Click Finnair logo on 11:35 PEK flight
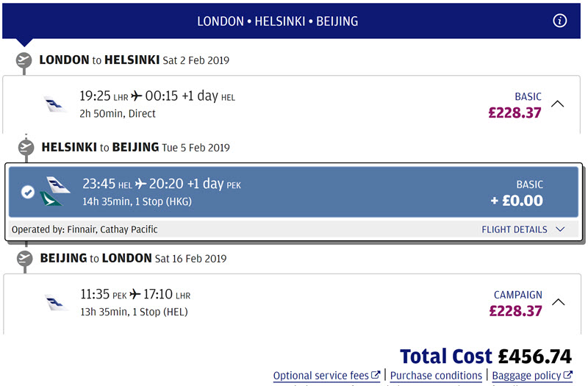This screenshot has width=588, height=386. click(x=57, y=303)
